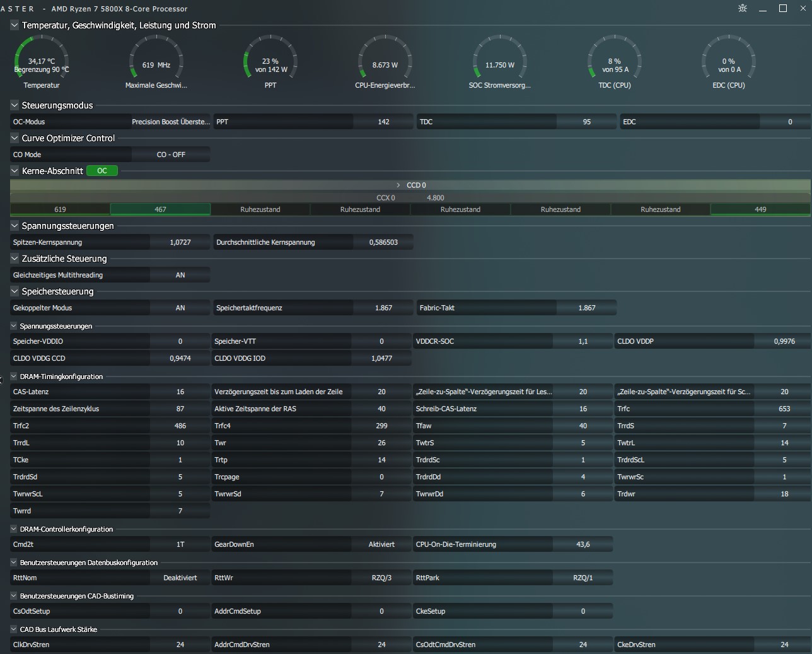
Task: Click the VDDCR-SOC value 1,1
Action: [583, 341]
